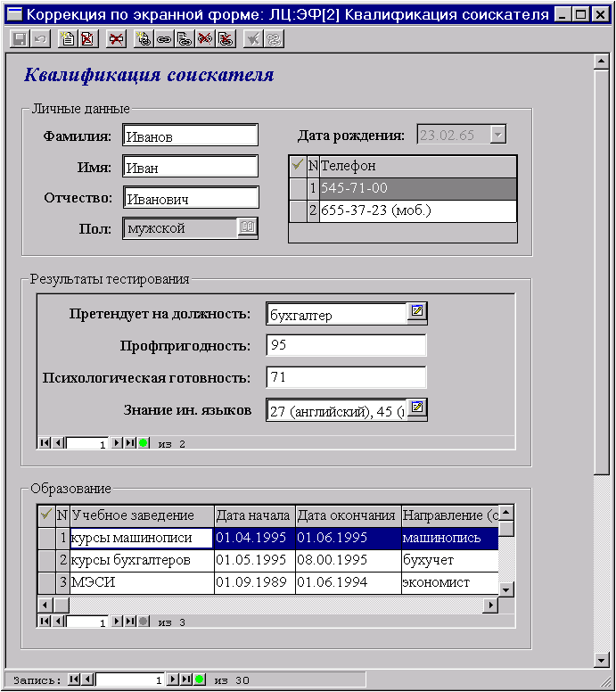The width and height of the screenshot is (616, 692).
Task: Click the Имя field with Иван
Action: click(x=191, y=167)
